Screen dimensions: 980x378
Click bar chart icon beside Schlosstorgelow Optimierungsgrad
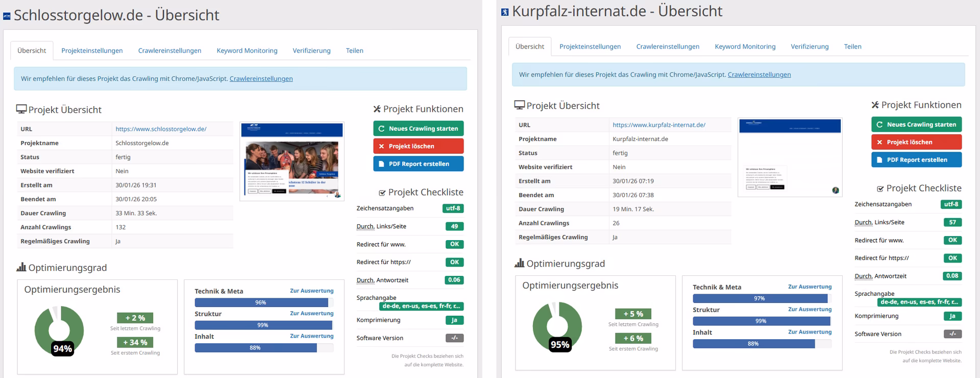(x=21, y=267)
